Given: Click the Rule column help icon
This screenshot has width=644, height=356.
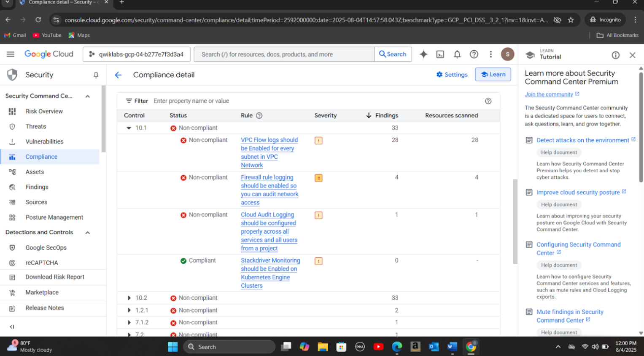Looking at the screenshot, I should (259, 116).
